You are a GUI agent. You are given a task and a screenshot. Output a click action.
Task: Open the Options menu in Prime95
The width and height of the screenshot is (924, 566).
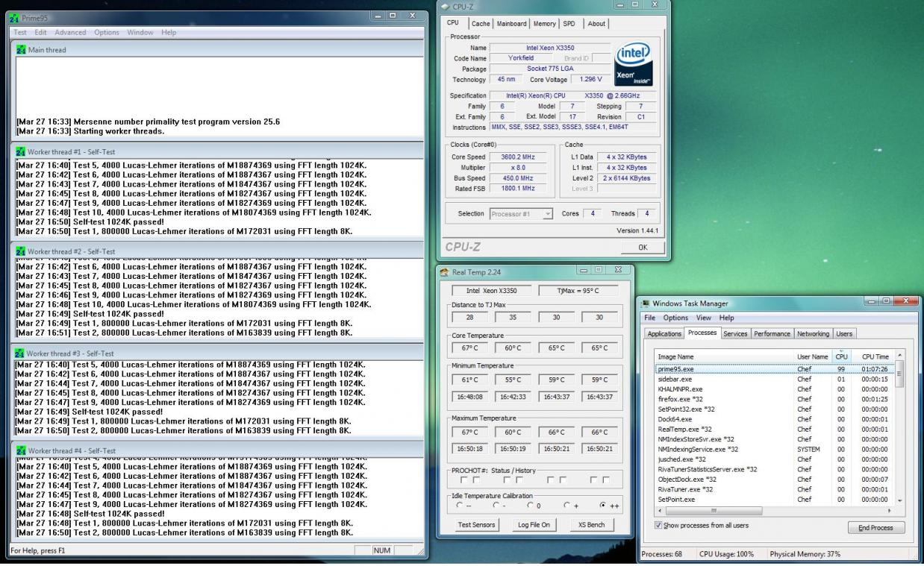[x=107, y=32]
